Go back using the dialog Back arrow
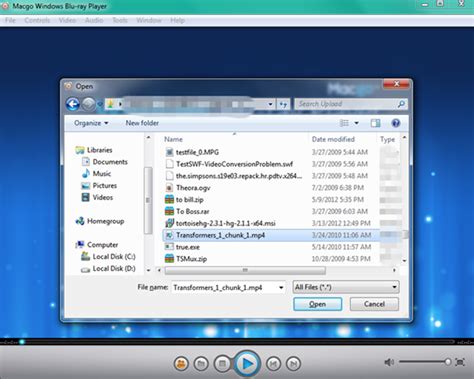This screenshot has height=379, width=474. pos(73,104)
